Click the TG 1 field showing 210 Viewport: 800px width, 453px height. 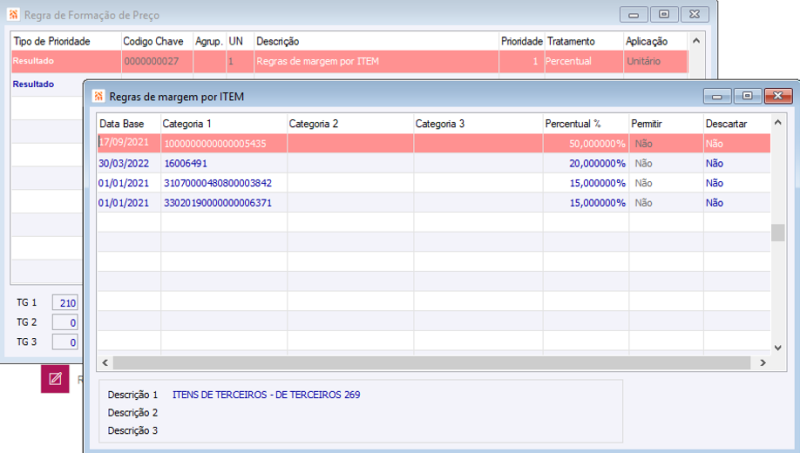pos(65,303)
